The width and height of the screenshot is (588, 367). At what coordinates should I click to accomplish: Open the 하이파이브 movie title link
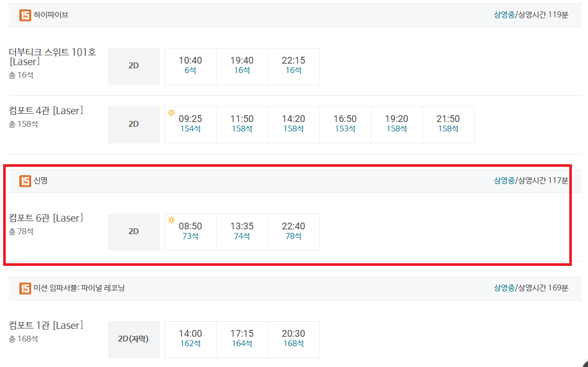(x=51, y=15)
